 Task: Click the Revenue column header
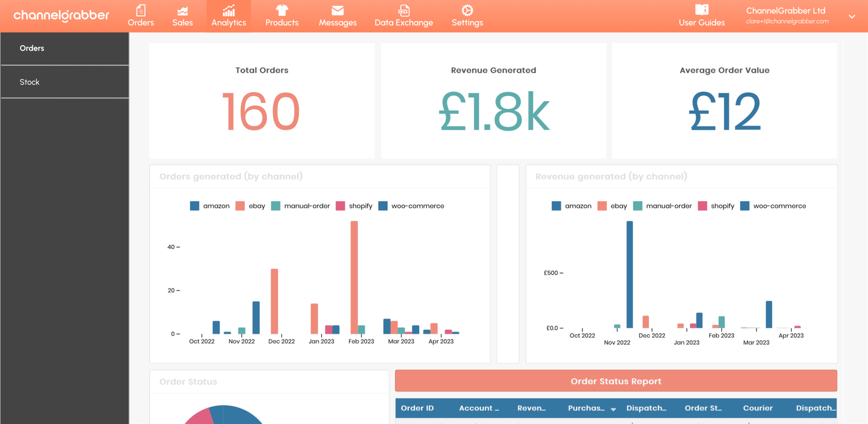point(531,408)
